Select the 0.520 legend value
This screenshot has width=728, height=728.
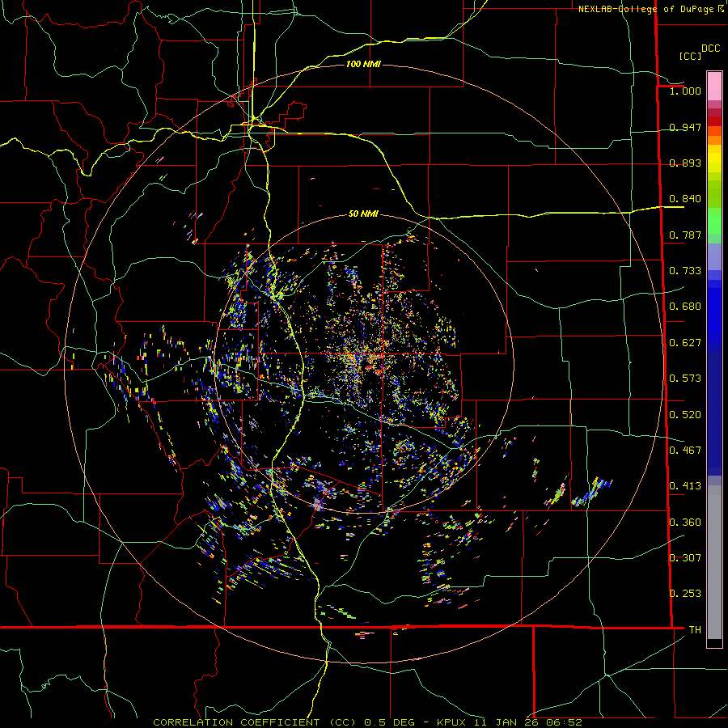pos(685,415)
